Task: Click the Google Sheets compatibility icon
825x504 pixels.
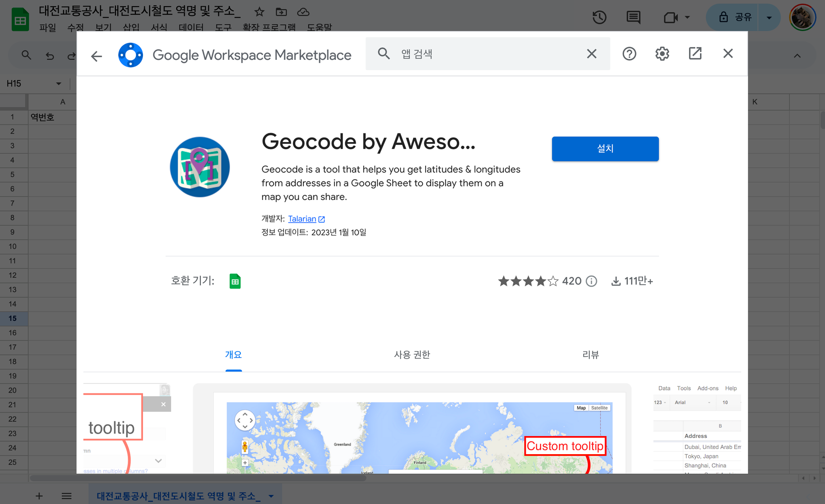Action: click(235, 281)
